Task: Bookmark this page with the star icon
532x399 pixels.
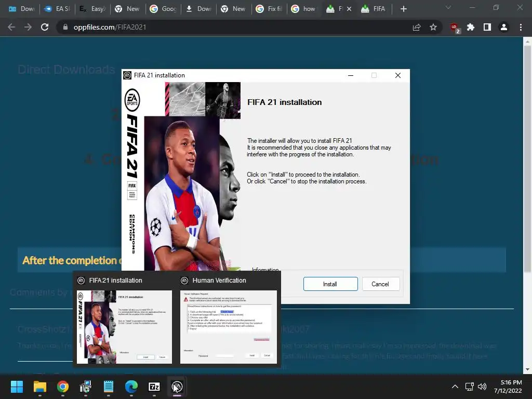Action: coord(433,27)
